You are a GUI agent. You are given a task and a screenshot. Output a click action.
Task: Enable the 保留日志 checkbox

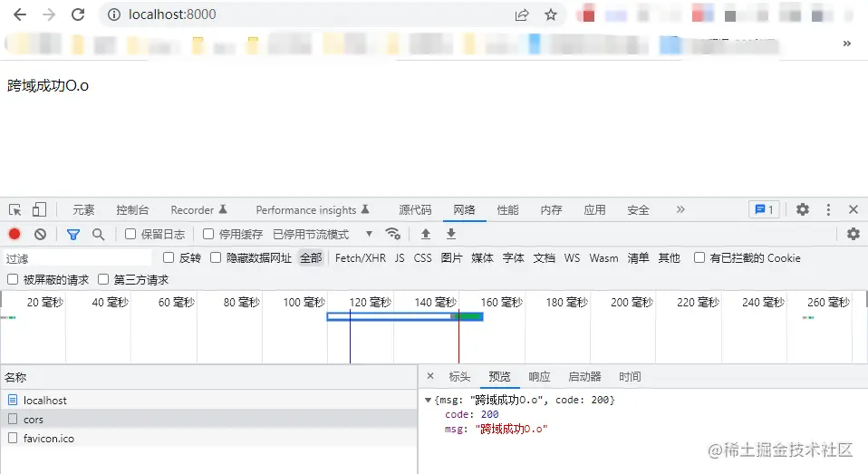[x=130, y=234]
